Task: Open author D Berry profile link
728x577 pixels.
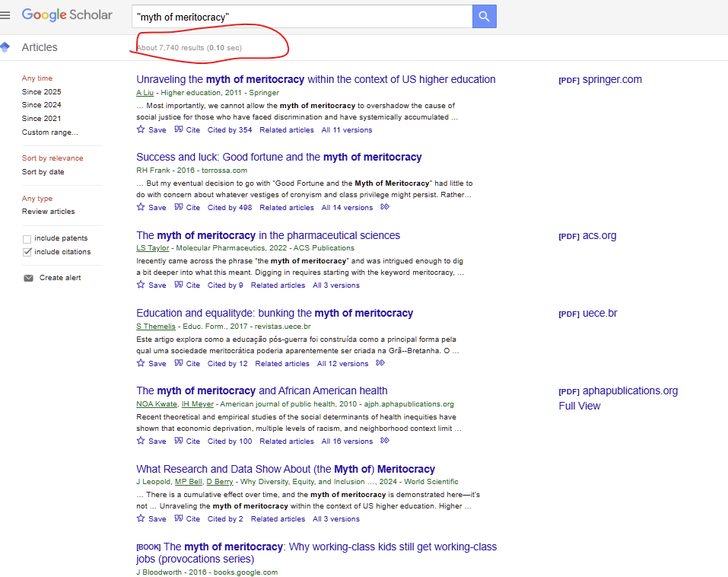Action: (x=220, y=482)
